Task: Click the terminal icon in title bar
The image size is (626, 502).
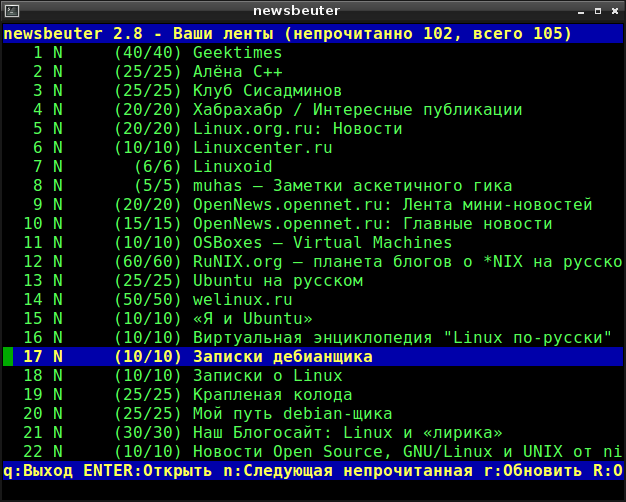Action: coord(12,11)
